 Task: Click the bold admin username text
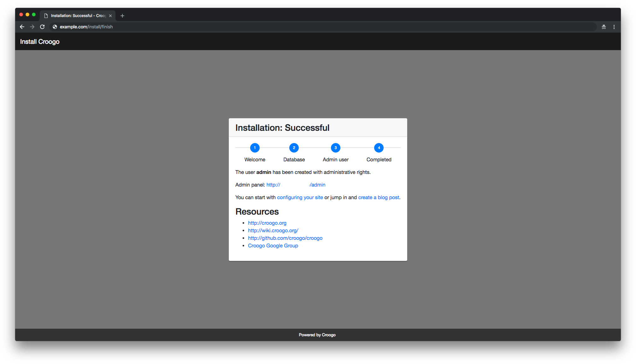[x=264, y=172]
